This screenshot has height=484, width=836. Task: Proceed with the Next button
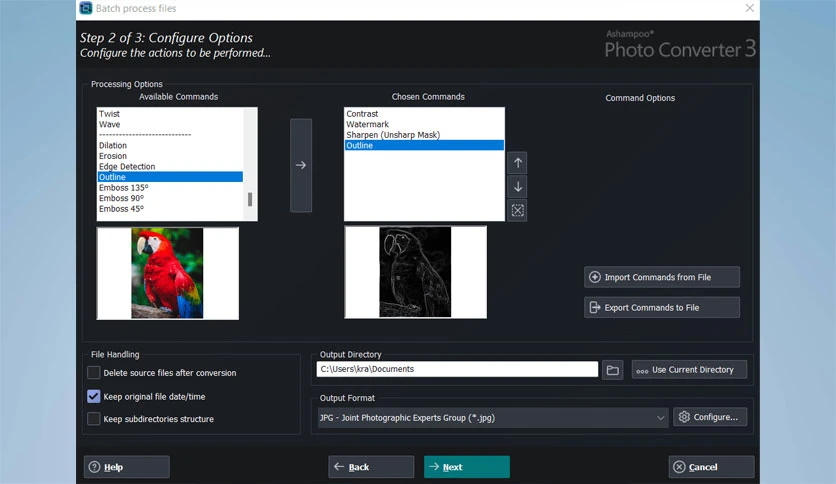click(467, 467)
